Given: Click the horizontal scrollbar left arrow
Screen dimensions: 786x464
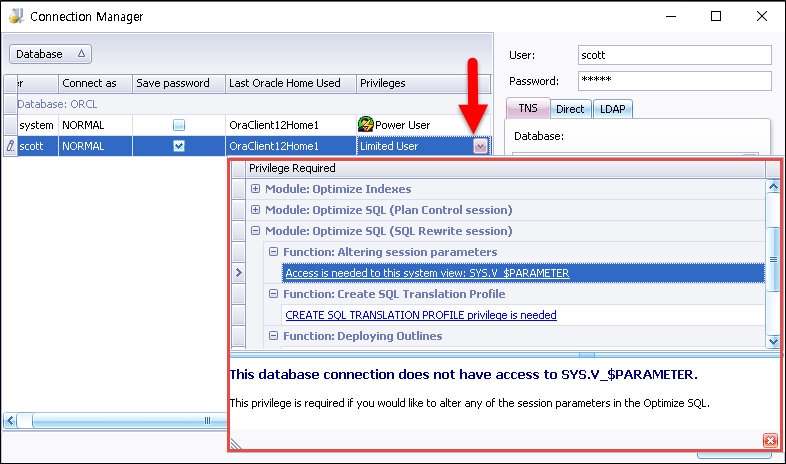Looking at the screenshot, I should (x=10, y=420).
